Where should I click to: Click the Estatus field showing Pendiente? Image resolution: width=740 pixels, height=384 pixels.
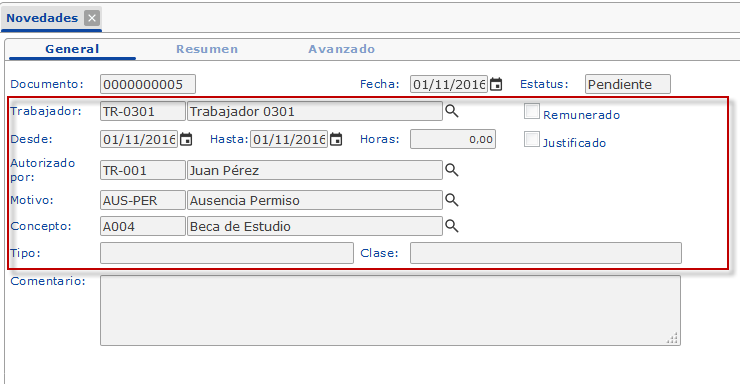click(x=628, y=84)
